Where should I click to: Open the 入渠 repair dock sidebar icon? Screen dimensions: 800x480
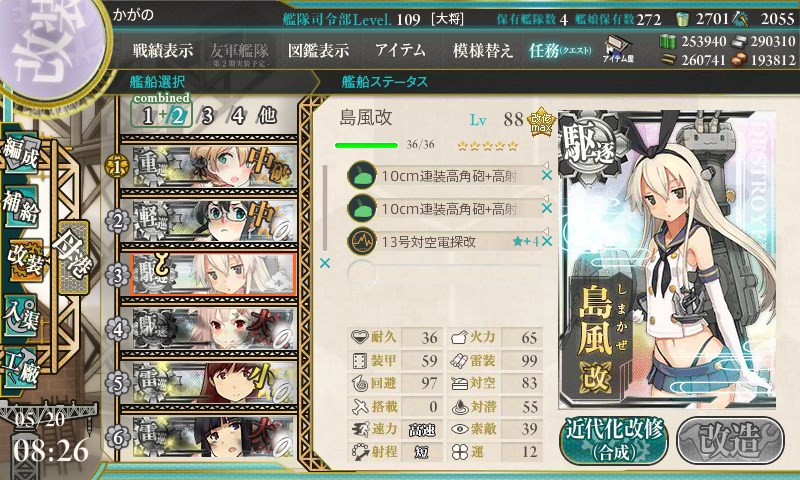click(21, 316)
